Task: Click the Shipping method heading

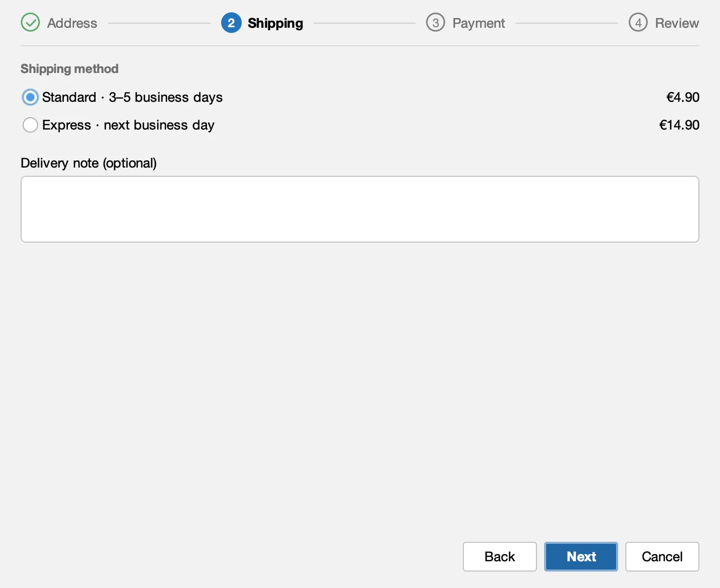Action: pyautogui.click(x=69, y=69)
